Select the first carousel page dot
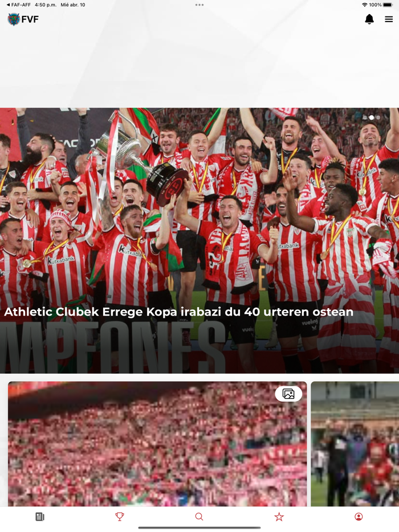399x532 pixels. 365,117
